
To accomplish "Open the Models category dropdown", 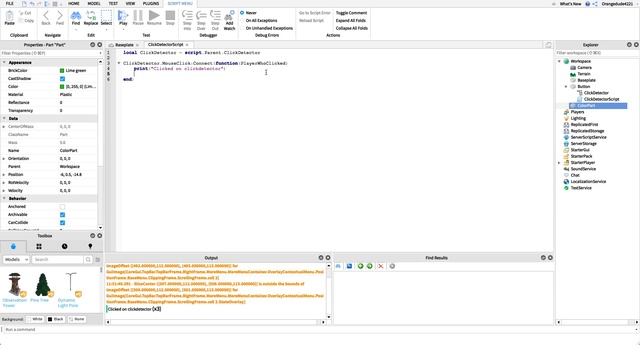I will click(x=16, y=260).
